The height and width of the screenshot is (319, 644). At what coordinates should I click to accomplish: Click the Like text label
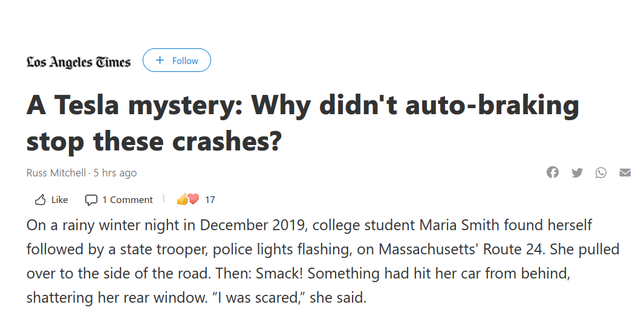(59, 200)
